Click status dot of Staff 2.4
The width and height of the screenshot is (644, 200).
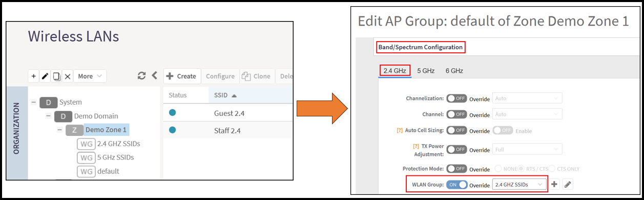172,130
